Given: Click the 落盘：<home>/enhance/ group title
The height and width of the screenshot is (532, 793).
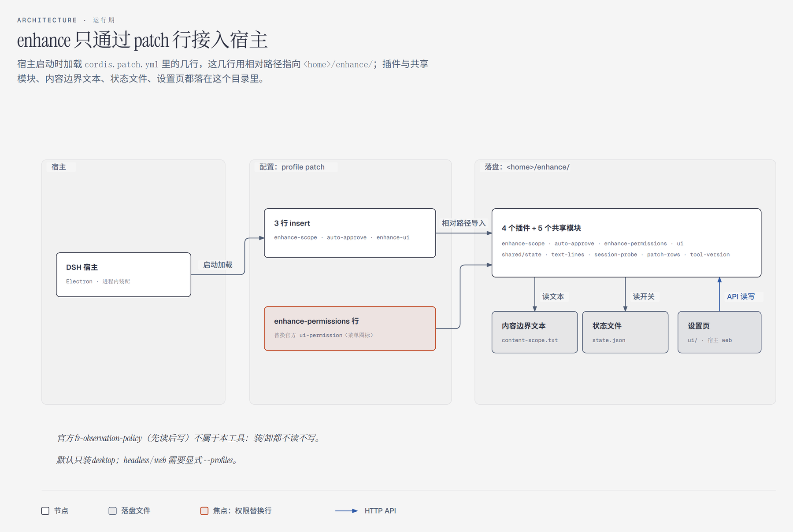Looking at the screenshot, I should tap(527, 167).
